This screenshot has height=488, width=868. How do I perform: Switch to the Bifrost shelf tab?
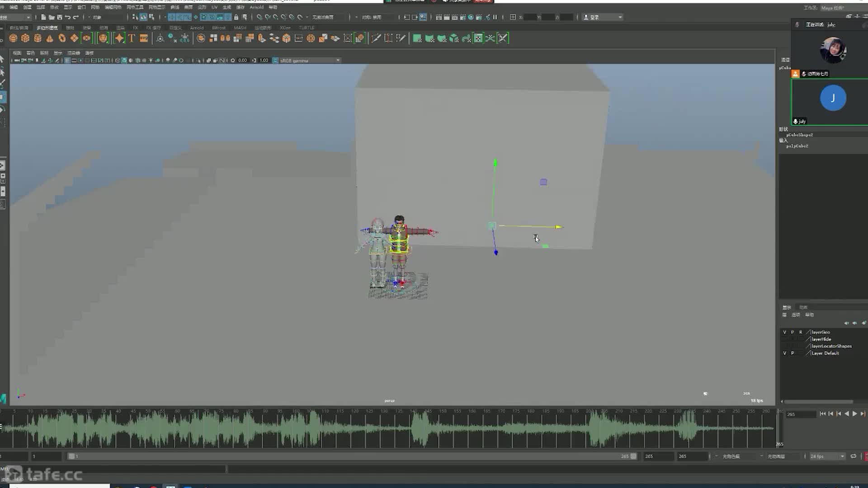point(219,28)
